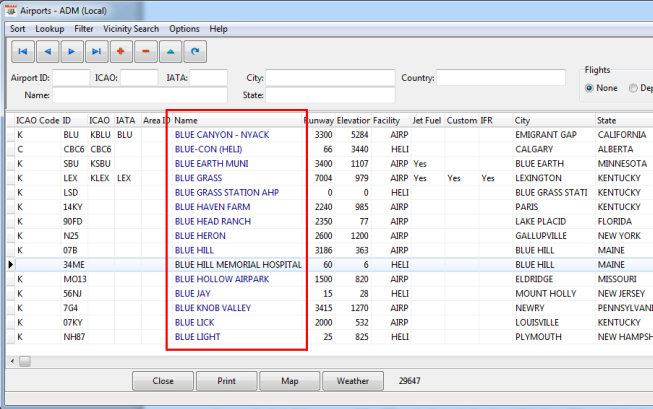Focus the ICAO input field

tap(139, 78)
